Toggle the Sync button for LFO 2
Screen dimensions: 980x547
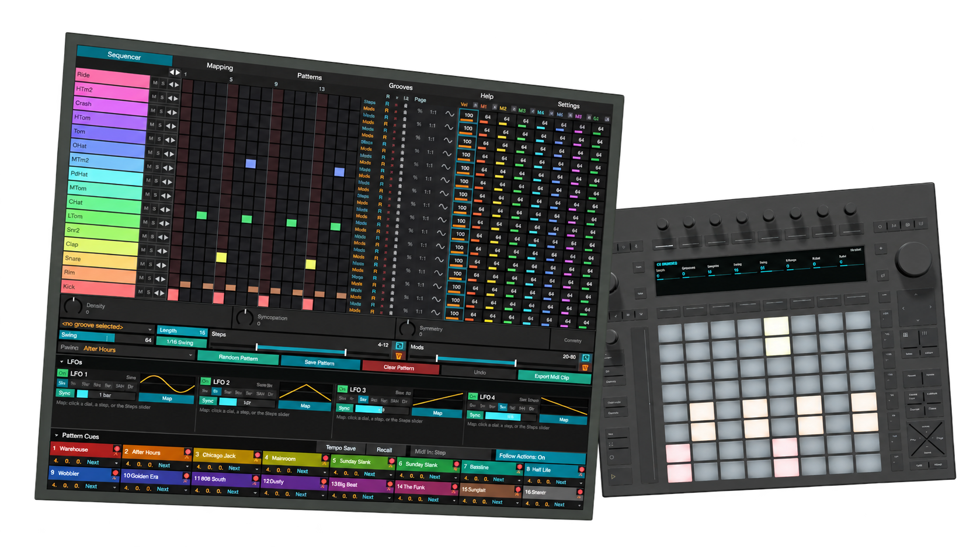[208, 401]
